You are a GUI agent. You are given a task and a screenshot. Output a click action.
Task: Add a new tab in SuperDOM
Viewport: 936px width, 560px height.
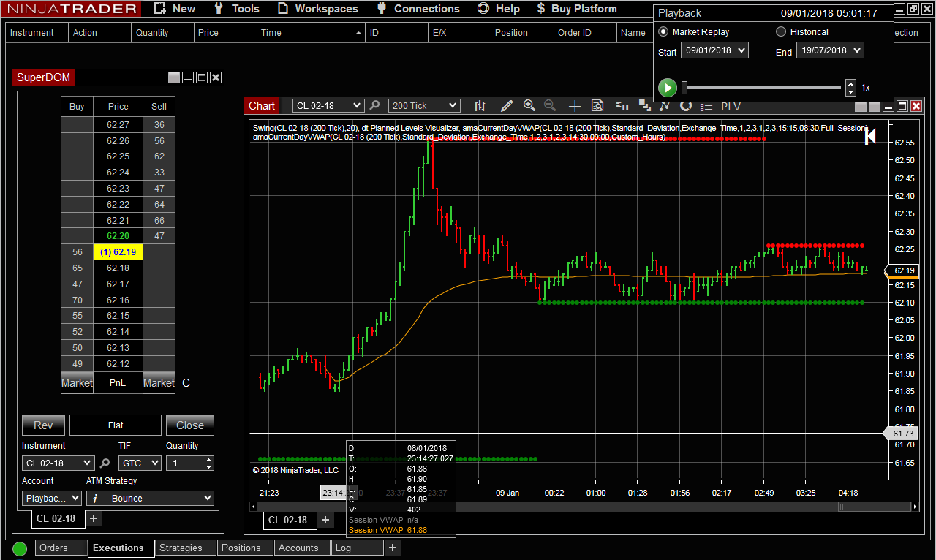tap(94, 518)
